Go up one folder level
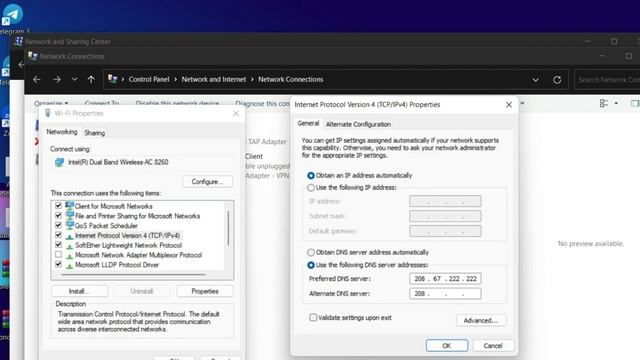 91,80
